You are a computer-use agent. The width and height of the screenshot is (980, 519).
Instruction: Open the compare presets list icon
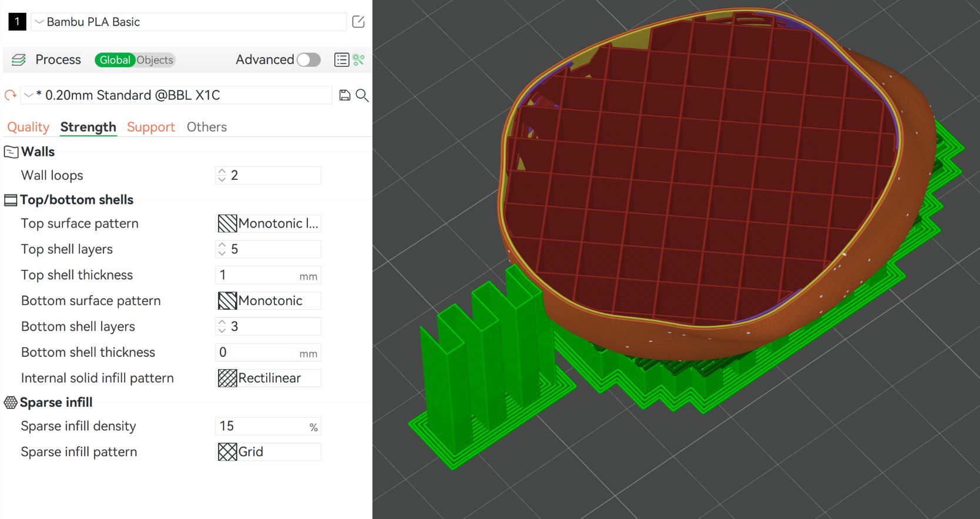[341, 60]
